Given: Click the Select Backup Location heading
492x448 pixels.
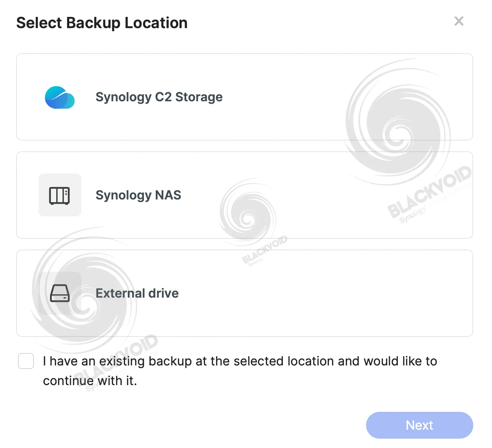Looking at the screenshot, I should (102, 23).
